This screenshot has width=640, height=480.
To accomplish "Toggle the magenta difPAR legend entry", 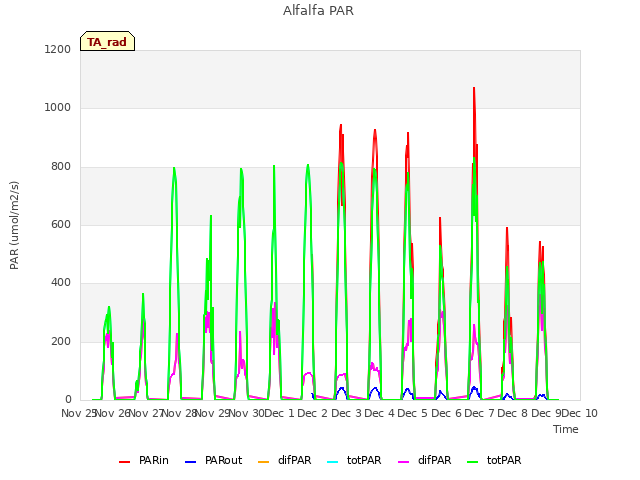I will 424,460.
